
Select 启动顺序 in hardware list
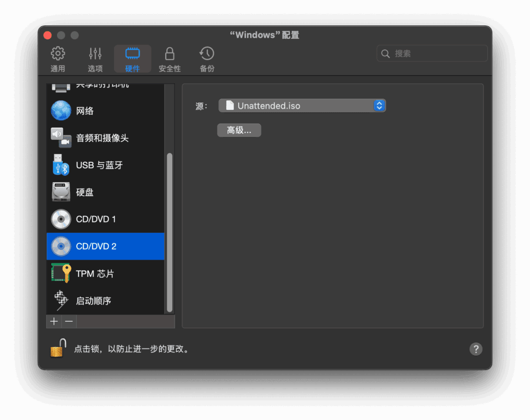tap(93, 300)
